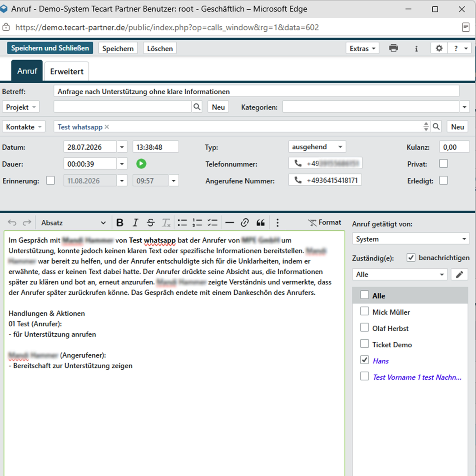The width and height of the screenshot is (476, 476).
Task: Create new project with Neu button
Action: tap(218, 107)
